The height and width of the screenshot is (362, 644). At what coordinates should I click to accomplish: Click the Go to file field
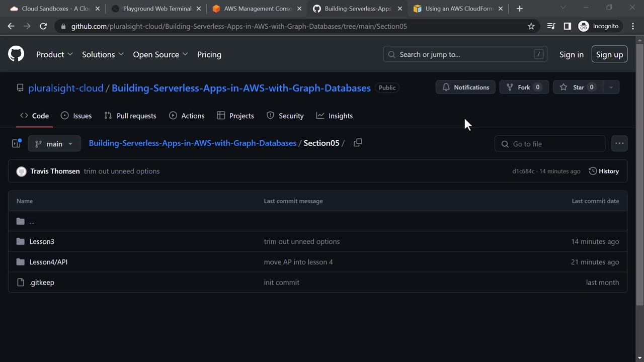point(550,144)
